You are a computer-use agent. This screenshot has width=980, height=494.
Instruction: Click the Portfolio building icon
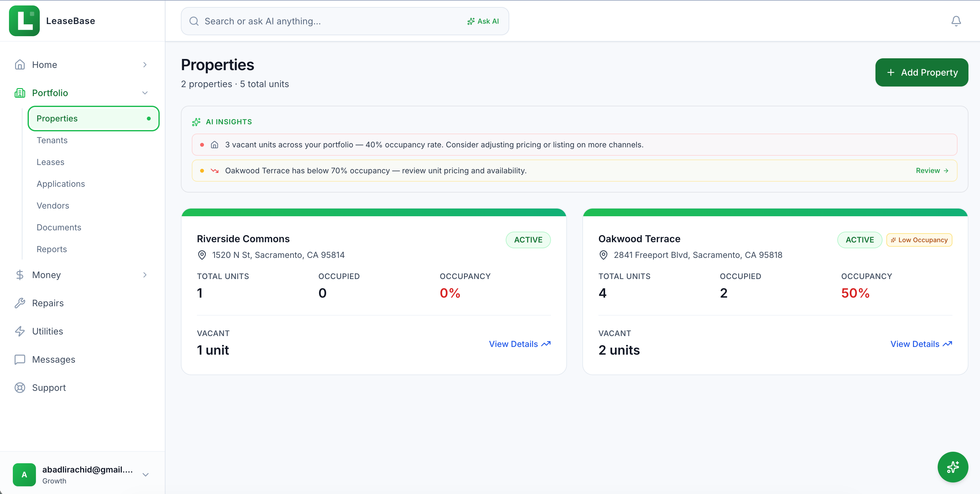[x=20, y=93]
